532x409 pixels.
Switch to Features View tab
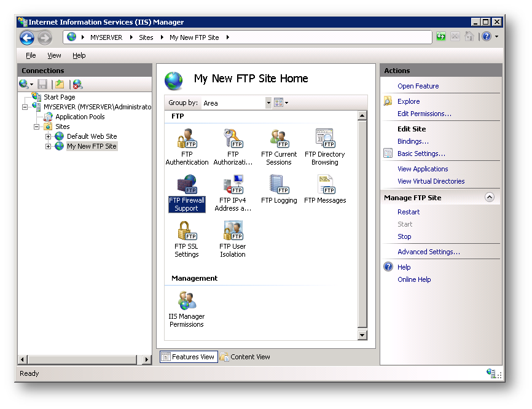[189, 357]
